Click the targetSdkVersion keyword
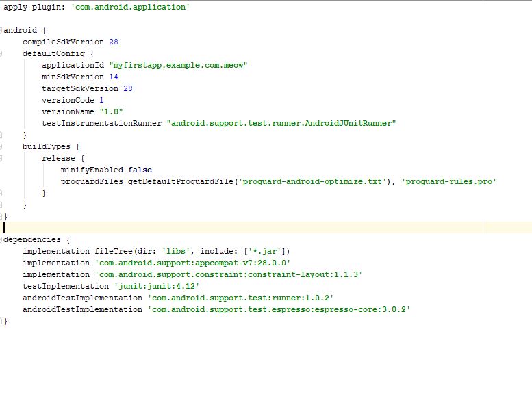Viewport: 532px width, 420px height. pyautogui.click(x=79, y=88)
